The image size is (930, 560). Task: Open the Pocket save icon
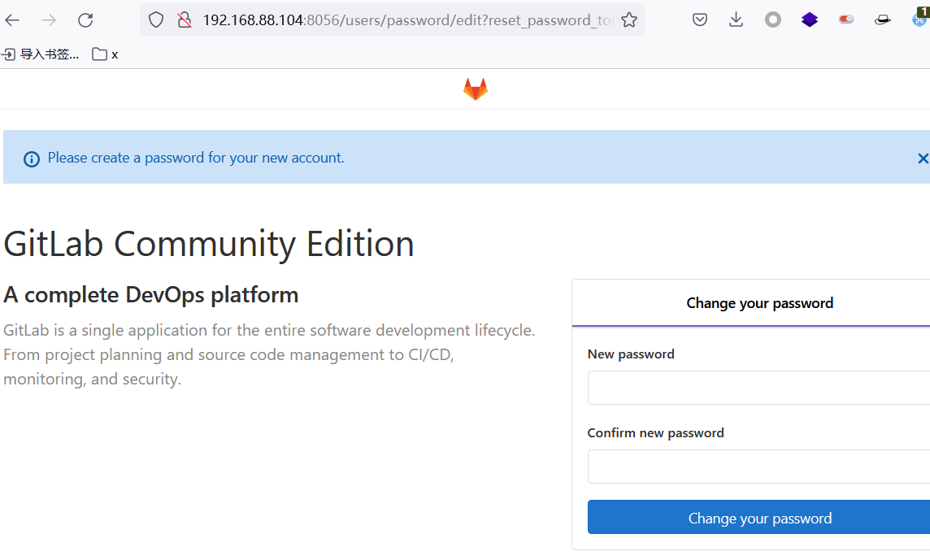(700, 20)
